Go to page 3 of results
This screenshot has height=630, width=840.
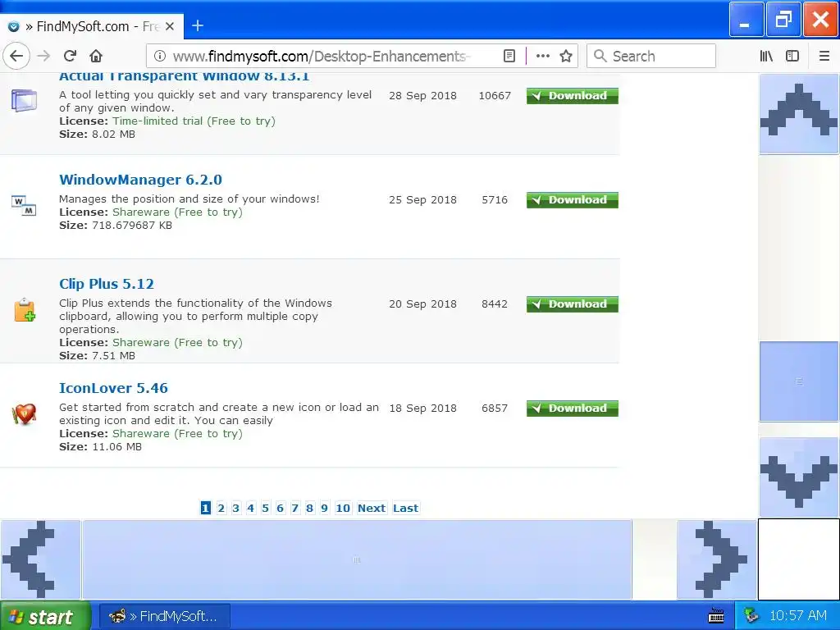(235, 508)
